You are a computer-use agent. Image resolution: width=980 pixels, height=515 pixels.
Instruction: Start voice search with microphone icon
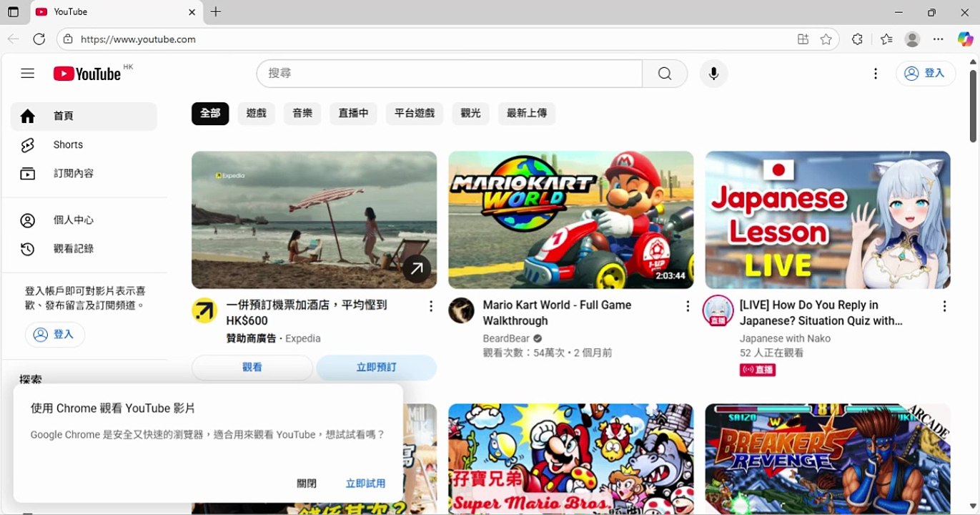[x=713, y=74]
